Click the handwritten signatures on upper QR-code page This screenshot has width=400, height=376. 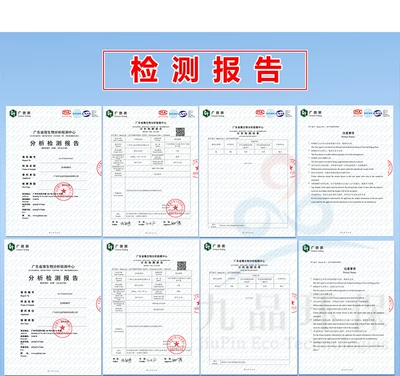pos(147,223)
